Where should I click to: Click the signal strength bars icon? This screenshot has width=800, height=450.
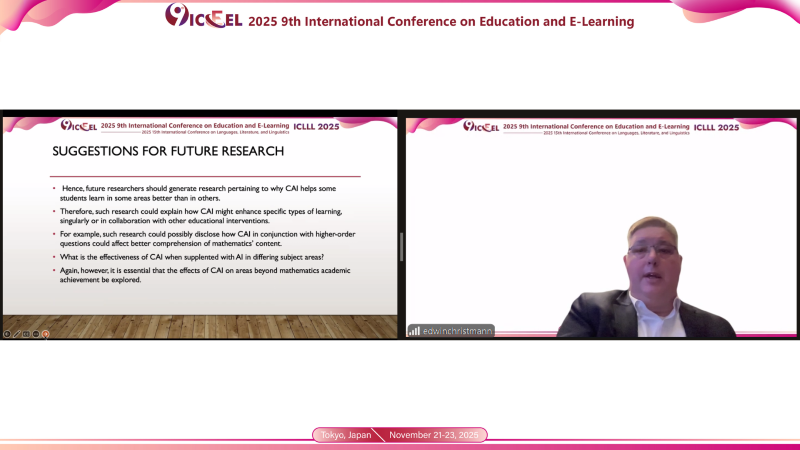click(x=413, y=330)
